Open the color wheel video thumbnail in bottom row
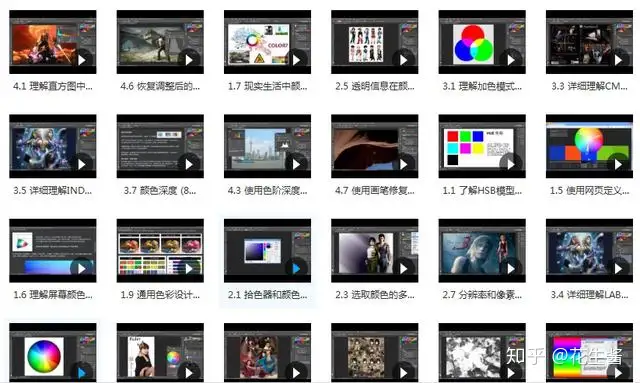 (53, 353)
